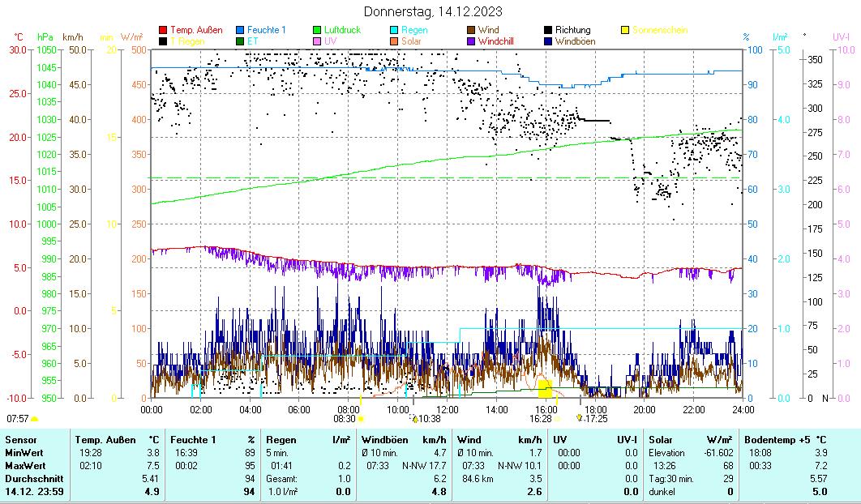
Task: Select the yellow Sonnenschein legend square
Action: 625,31
